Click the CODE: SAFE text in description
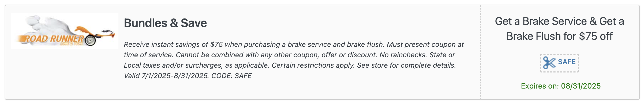The width and height of the screenshot is (644, 107). coord(231,76)
